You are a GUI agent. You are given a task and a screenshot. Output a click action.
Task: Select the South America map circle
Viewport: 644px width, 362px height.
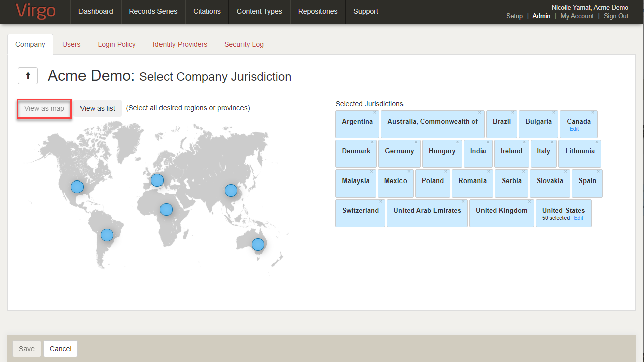tap(107, 235)
